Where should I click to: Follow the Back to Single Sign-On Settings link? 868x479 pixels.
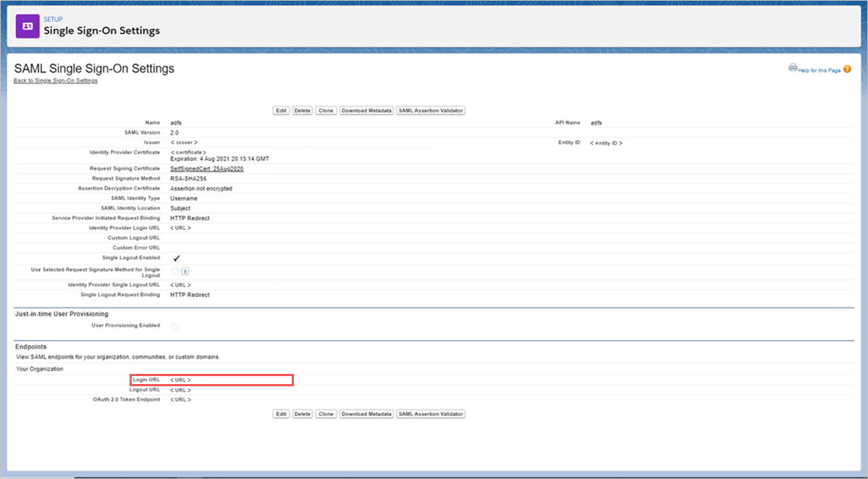56,80
